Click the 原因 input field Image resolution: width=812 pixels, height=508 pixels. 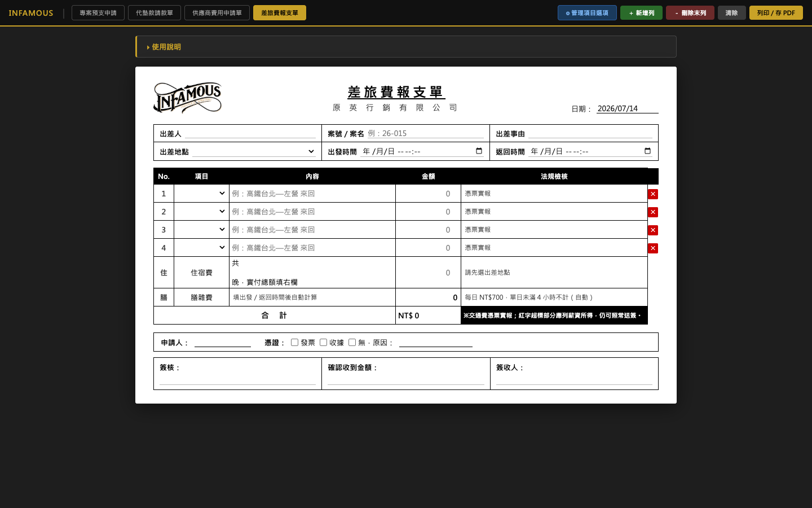(436, 342)
